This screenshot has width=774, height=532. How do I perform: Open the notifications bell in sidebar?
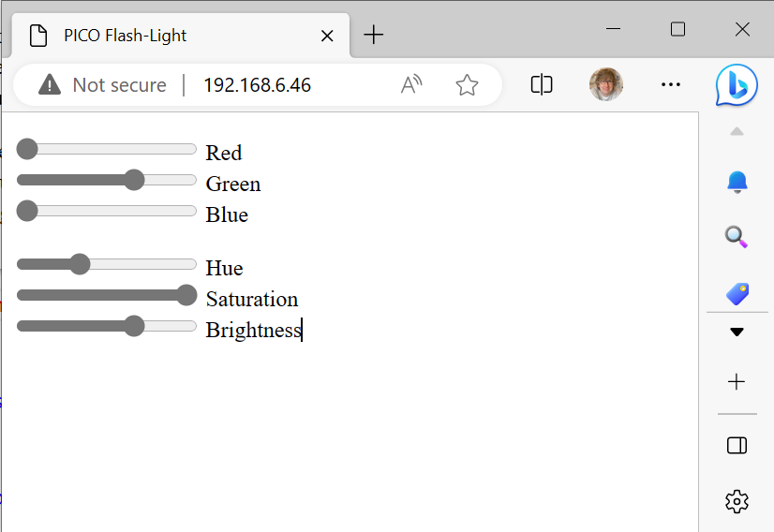pyautogui.click(x=737, y=182)
